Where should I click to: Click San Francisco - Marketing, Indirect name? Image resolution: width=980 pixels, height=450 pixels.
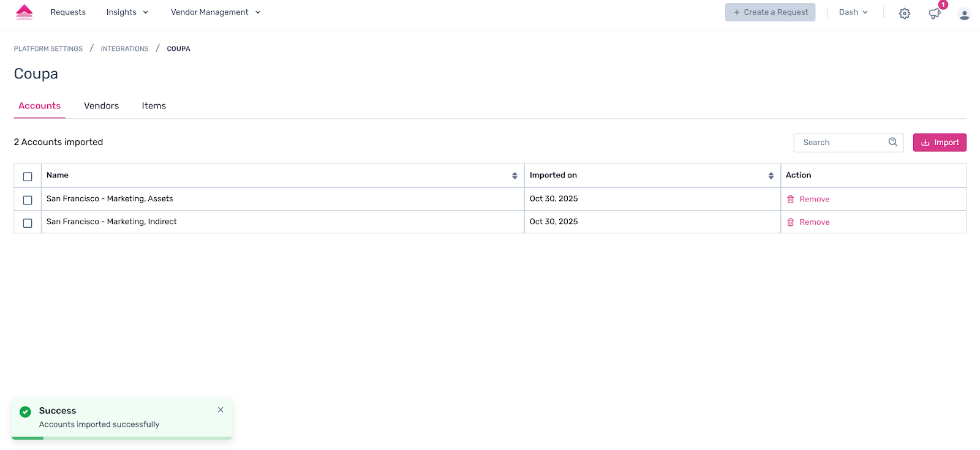click(x=111, y=222)
